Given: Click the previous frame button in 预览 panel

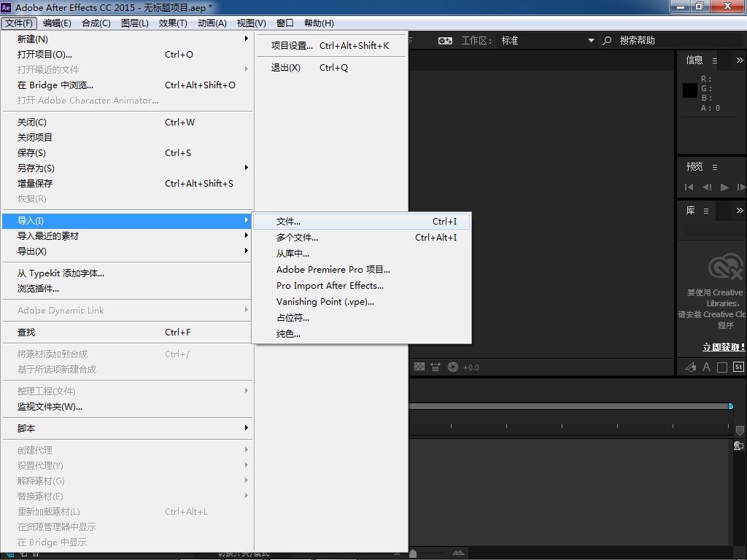Looking at the screenshot, I should point(707,187).
